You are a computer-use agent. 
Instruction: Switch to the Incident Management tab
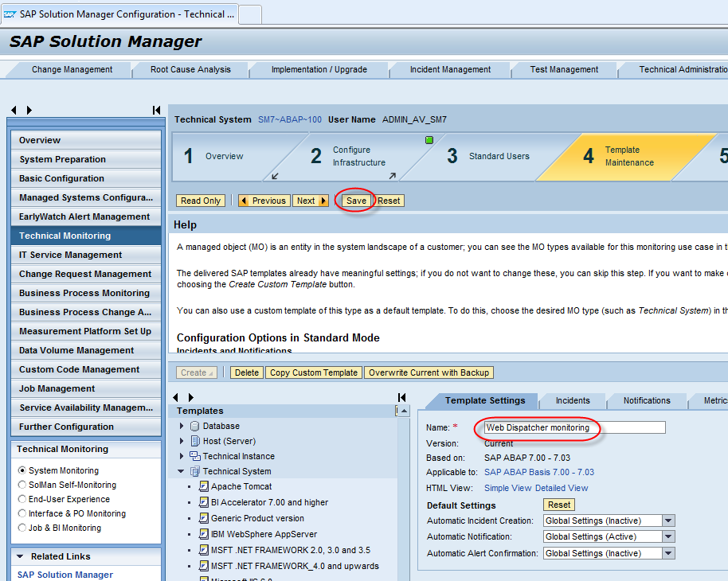pyautogui.click(x=450, y=69)
